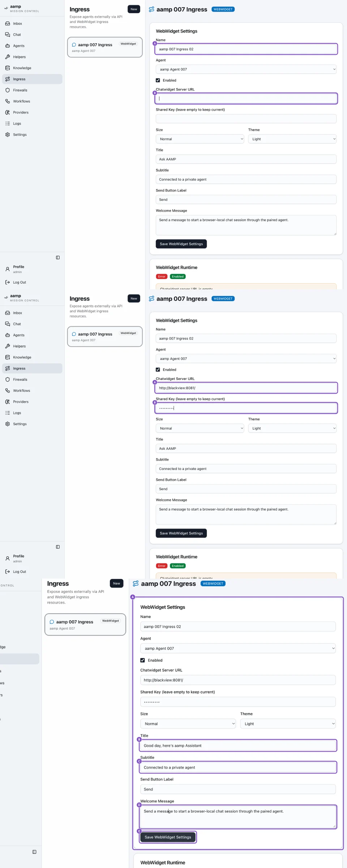The image size is (347, 868).
Task: Click Welcome Message textarea in the bottom screenshot
Action: click(238, 817)
